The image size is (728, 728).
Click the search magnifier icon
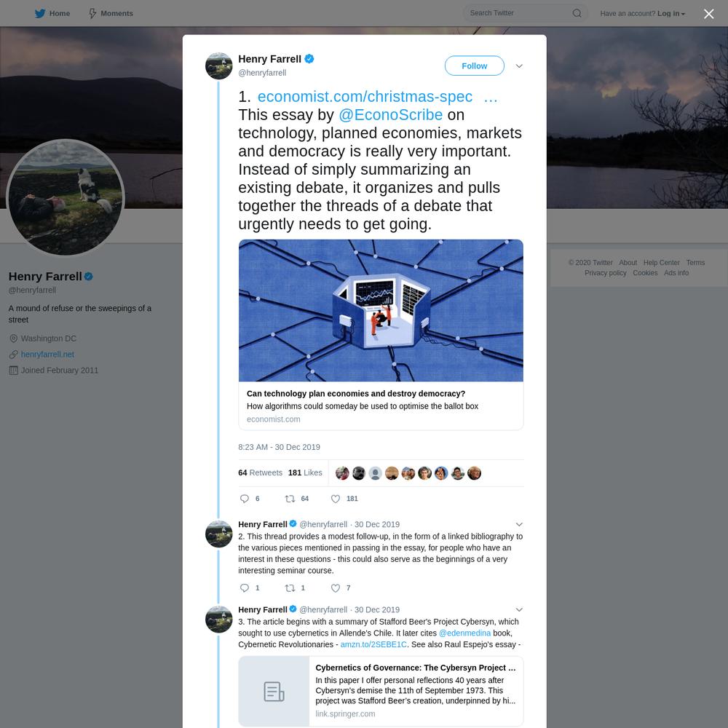(x=577, y=13)
